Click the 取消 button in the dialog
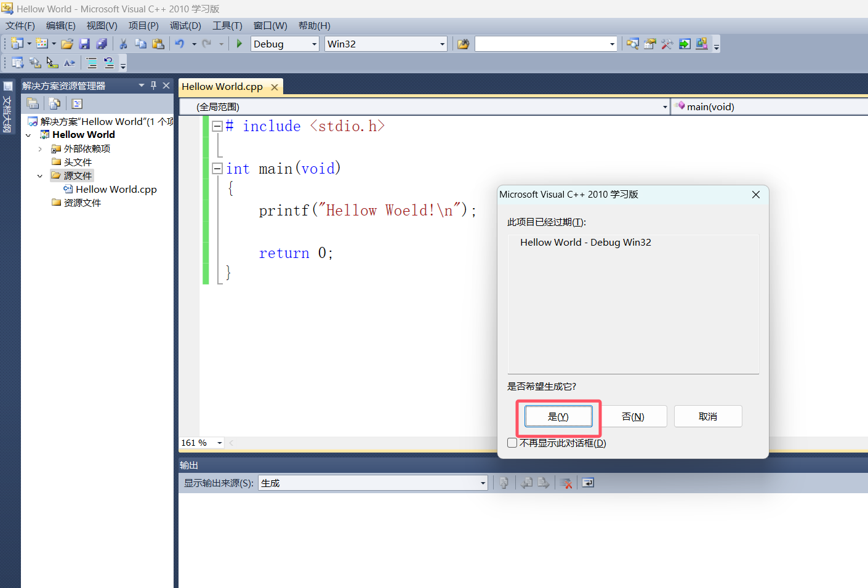This screenshot has height=588, width=868. 707,416
